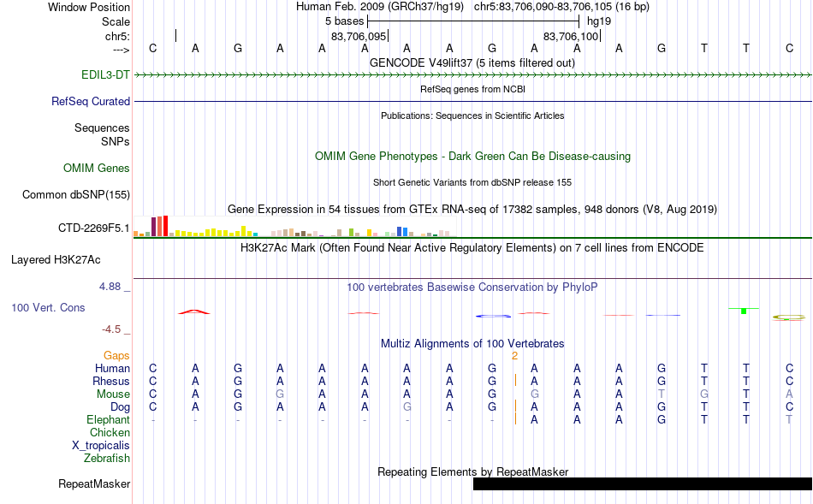This screenshot has width=813, height=504.
Task: Click Short Genetic Variants from dbSNP title
Action: (x=472, y=182)
